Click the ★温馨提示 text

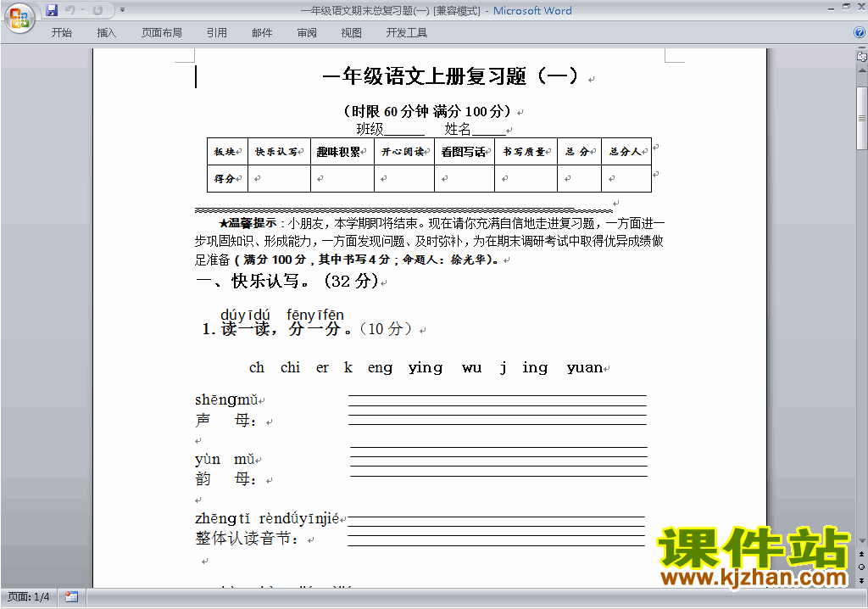click(248, 223)
